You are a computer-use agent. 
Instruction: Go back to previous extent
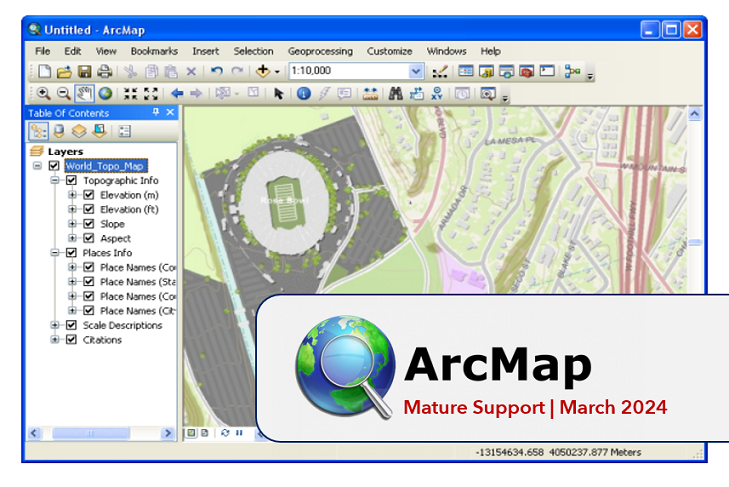[x=177, y=93]
